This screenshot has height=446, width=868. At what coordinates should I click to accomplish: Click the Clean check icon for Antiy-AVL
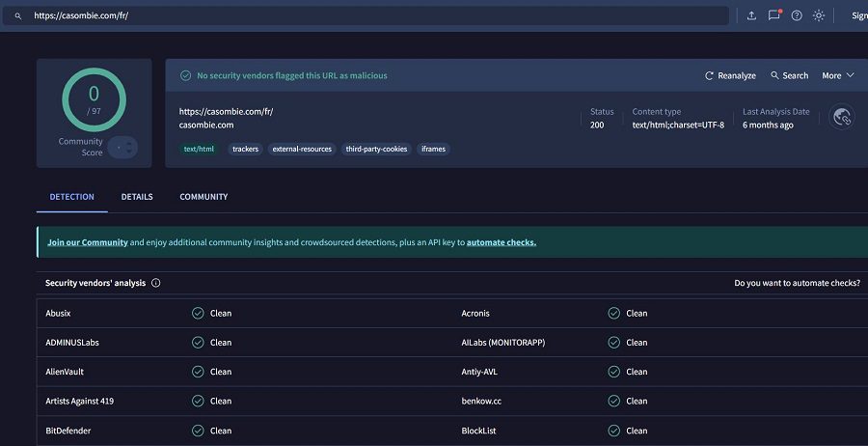click(x=614, y=372)
